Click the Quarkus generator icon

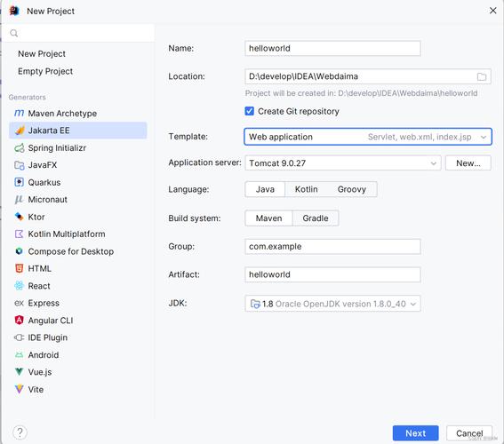[20, 182]
